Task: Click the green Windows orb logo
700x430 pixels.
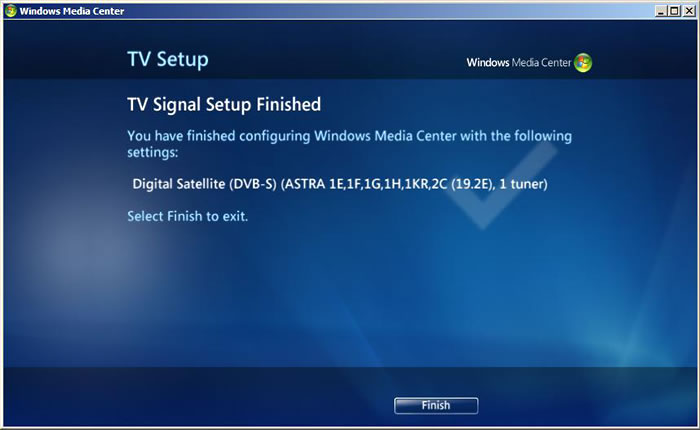Action: click(583, 63)
